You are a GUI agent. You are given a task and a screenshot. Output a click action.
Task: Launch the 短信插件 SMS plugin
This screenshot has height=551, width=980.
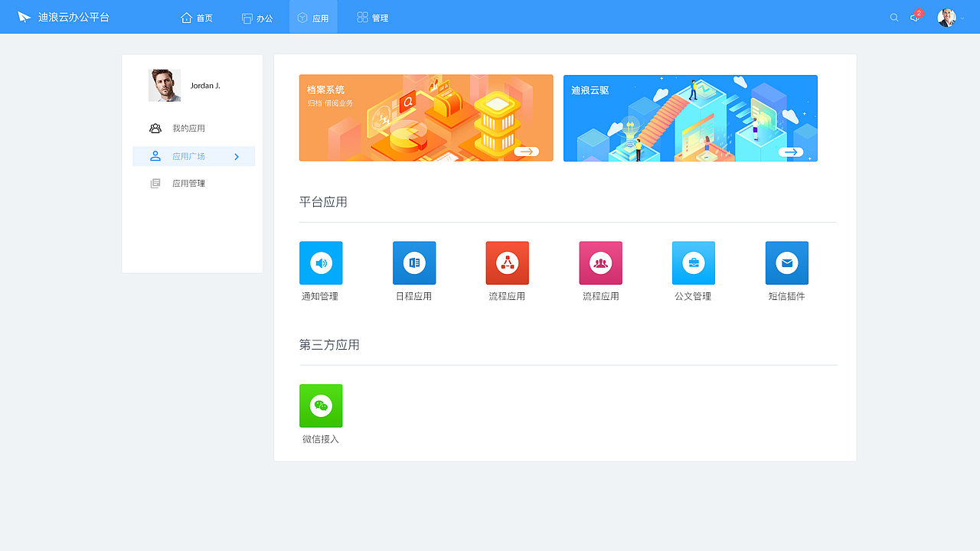787,262
